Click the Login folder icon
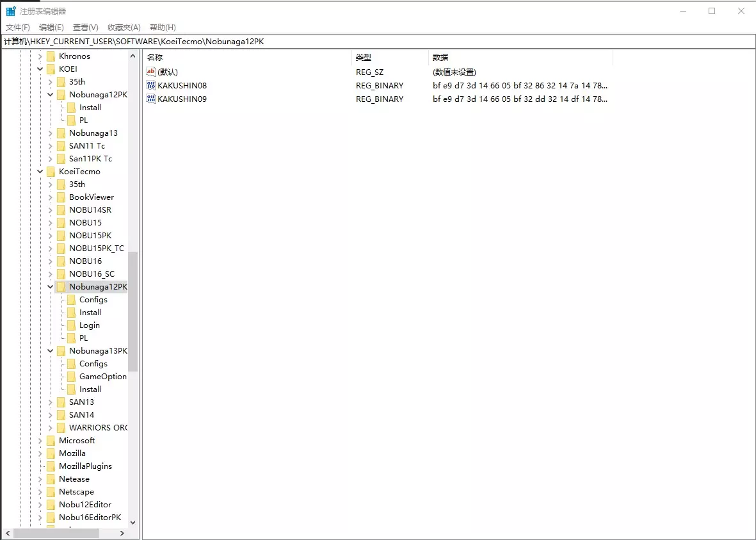The height and width of the screenshot is (540, 756). [71, 325]
